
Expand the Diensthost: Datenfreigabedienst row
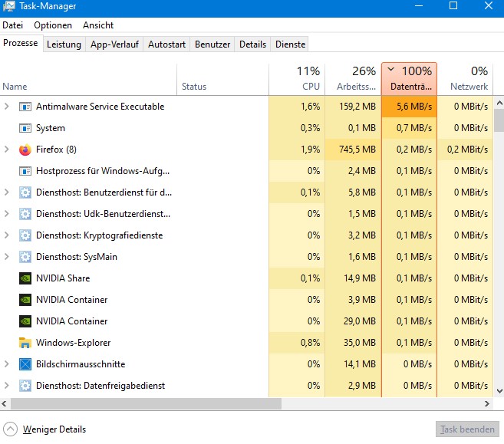[x=6, y=386]
